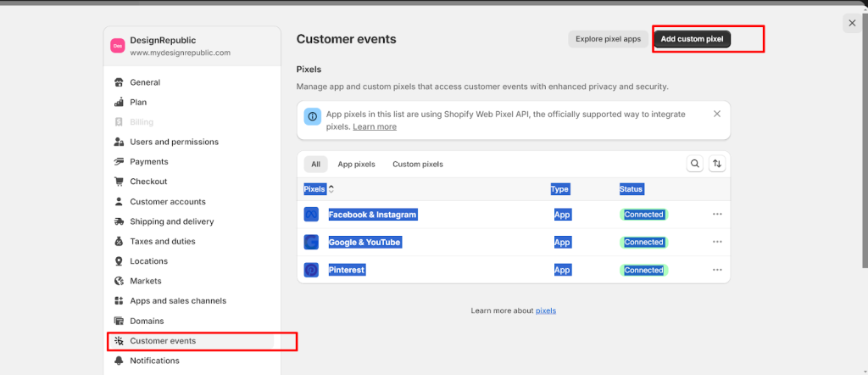This screenshot has height=375, width=868.
Task: Open more options for Facebook & Instagram pixel
Action: point(717,215)
